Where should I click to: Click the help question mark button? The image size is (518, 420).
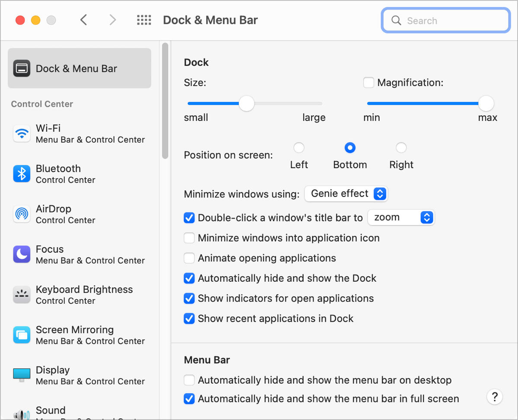coord(495,397)
